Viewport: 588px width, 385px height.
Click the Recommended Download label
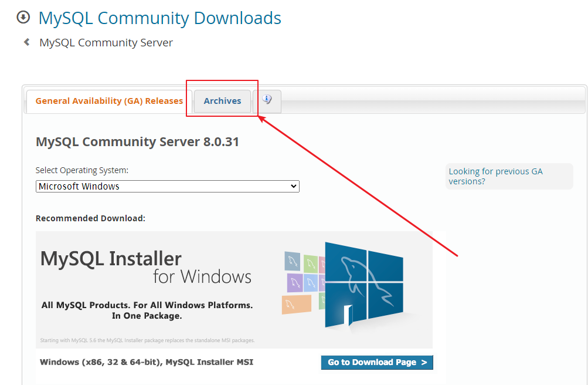coord(90,218)
